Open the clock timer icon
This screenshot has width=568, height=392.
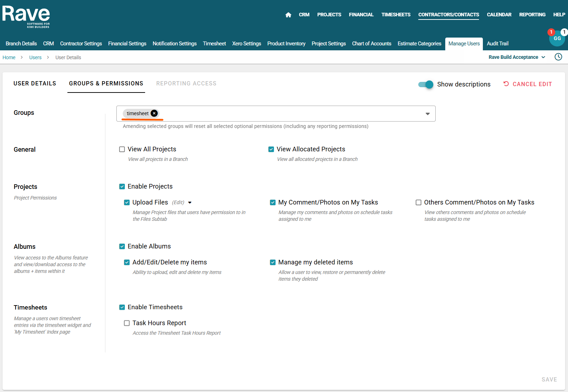(558, 57)
